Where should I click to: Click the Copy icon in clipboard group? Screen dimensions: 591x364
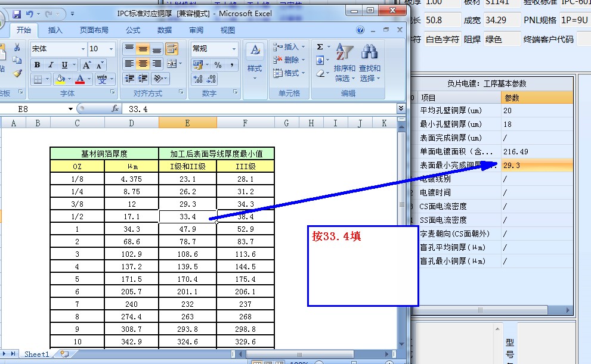pos(17,60)
